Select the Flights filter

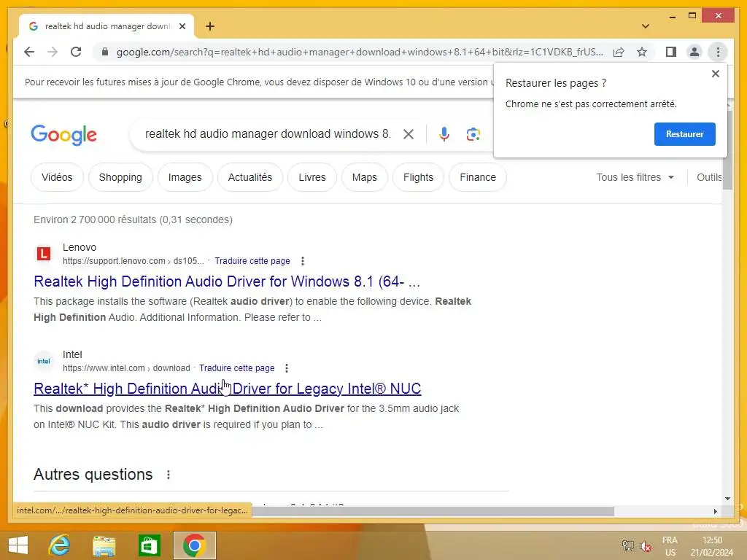pos(418,177)
